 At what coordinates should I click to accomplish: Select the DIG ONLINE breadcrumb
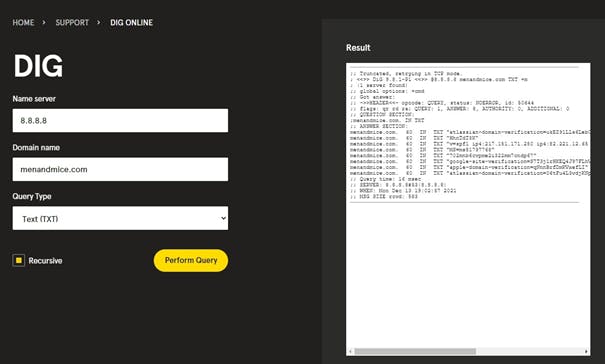(x=132, y=23)
